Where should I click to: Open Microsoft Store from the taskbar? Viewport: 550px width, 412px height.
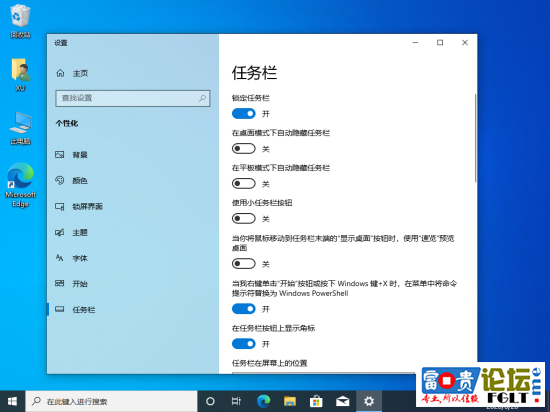pos(316,401)
